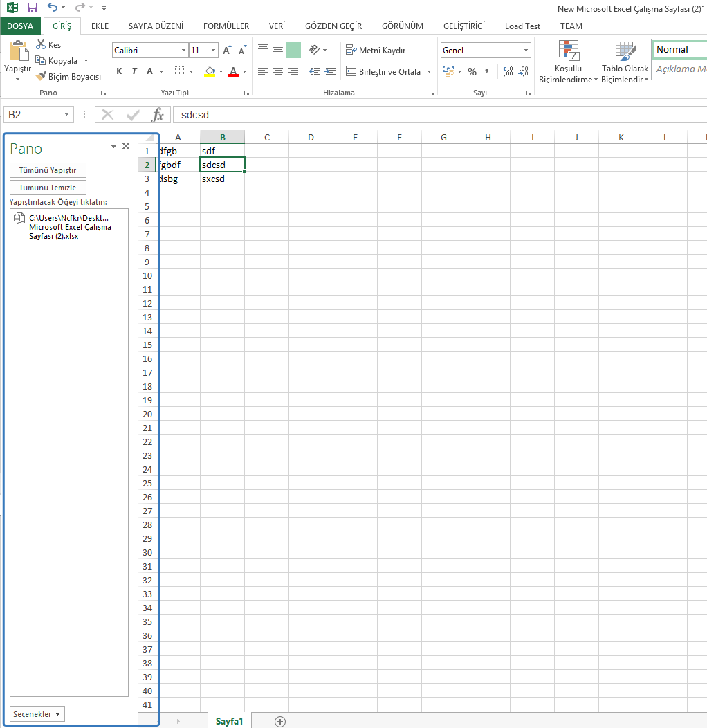This screenshot has height=728, width=707.
Task: Click the formula bar containing sdcsd
Action: (x=439, y=115)
